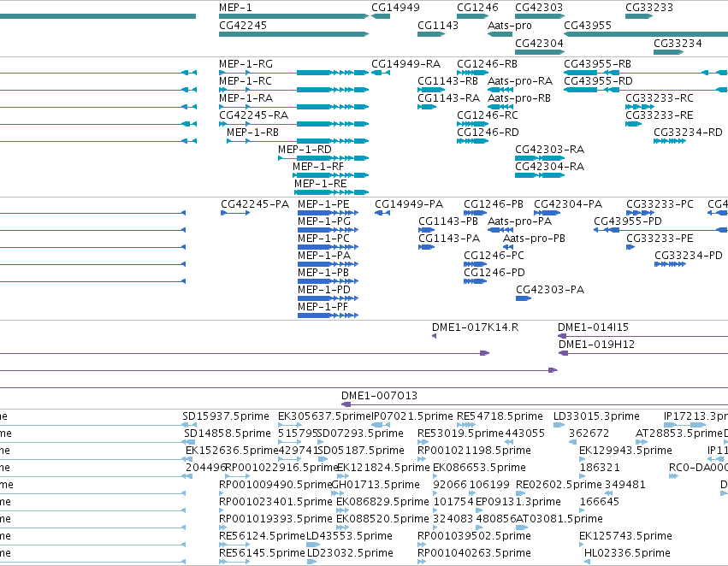The image size is (728, 566).
Task: Click the CG33233-PC protein label
Action: click(x=660, y=204)
